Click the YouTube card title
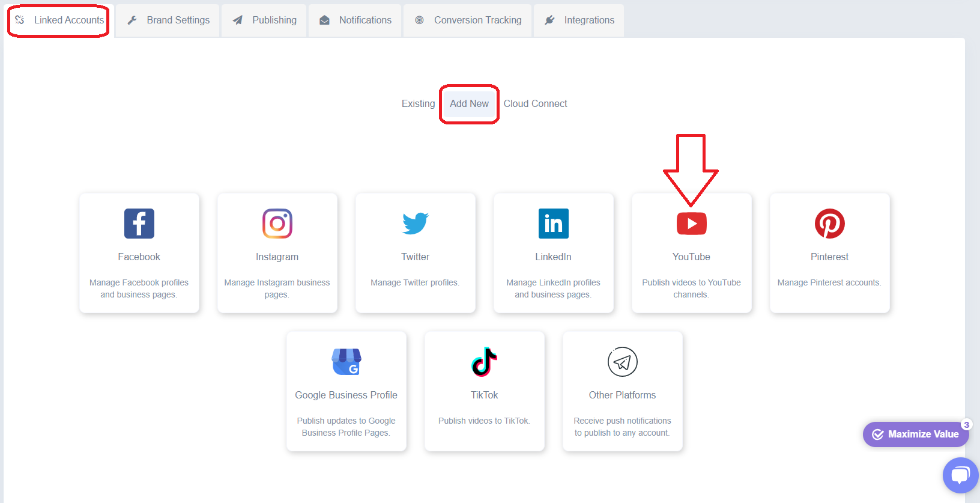 (x=692, y=257)
